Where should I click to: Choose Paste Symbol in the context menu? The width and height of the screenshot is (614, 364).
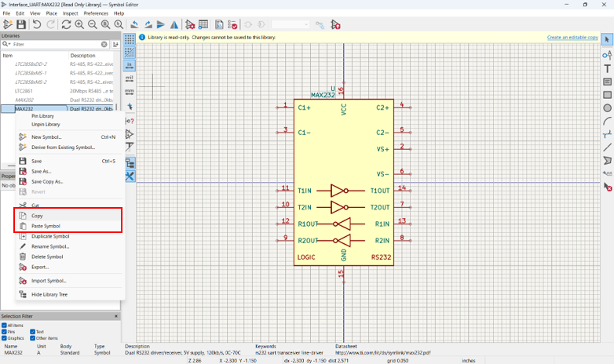coord(69,226)
